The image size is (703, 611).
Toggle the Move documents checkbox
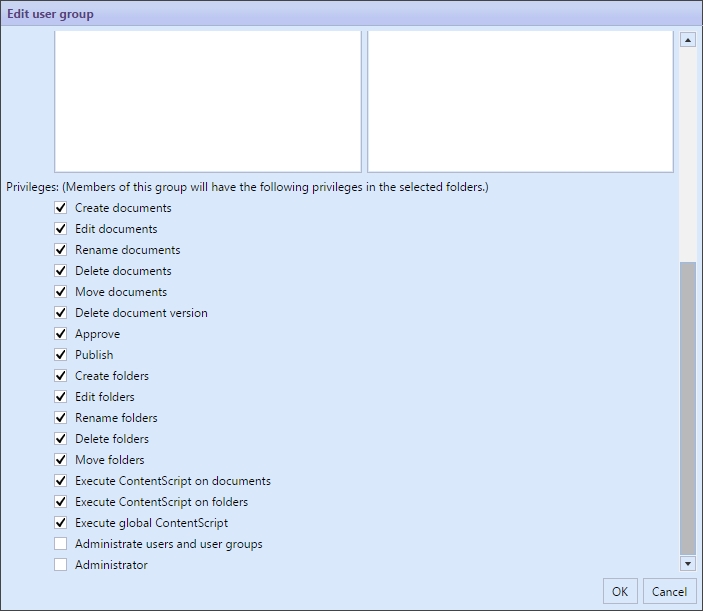point(61,292)
